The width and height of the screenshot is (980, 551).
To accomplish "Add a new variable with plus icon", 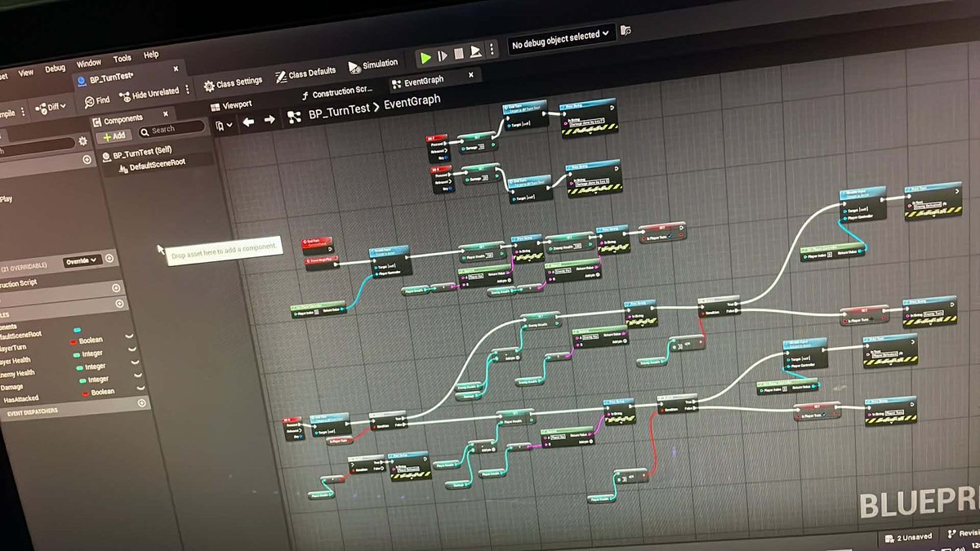I will tap(121, 304).
